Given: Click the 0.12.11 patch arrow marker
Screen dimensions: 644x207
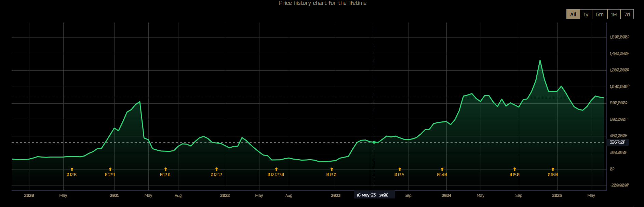Looking at the screenshot, I should point(165,169).
